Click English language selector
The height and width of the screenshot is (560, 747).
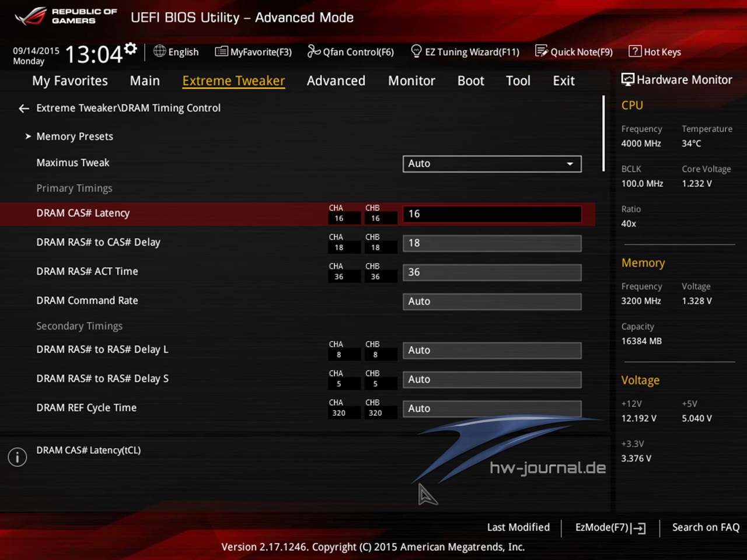tap(183, 52)
